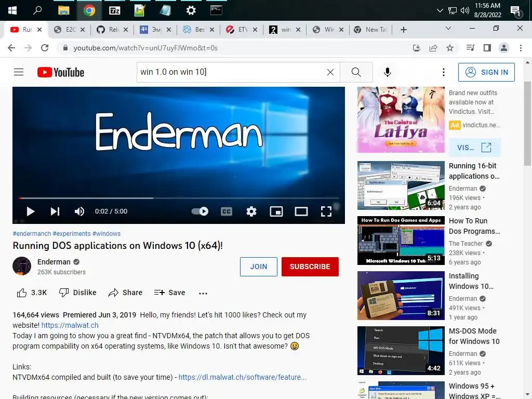Screen dimensions: 532x399
Task: Open 7-Zip from the taskbar
Action: [x=115, y=10]
